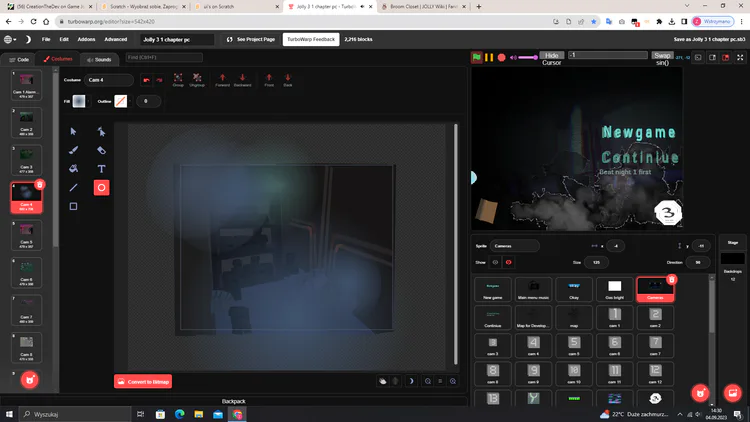
Task: Click the Swap button above stage
Action: (662, 56)
